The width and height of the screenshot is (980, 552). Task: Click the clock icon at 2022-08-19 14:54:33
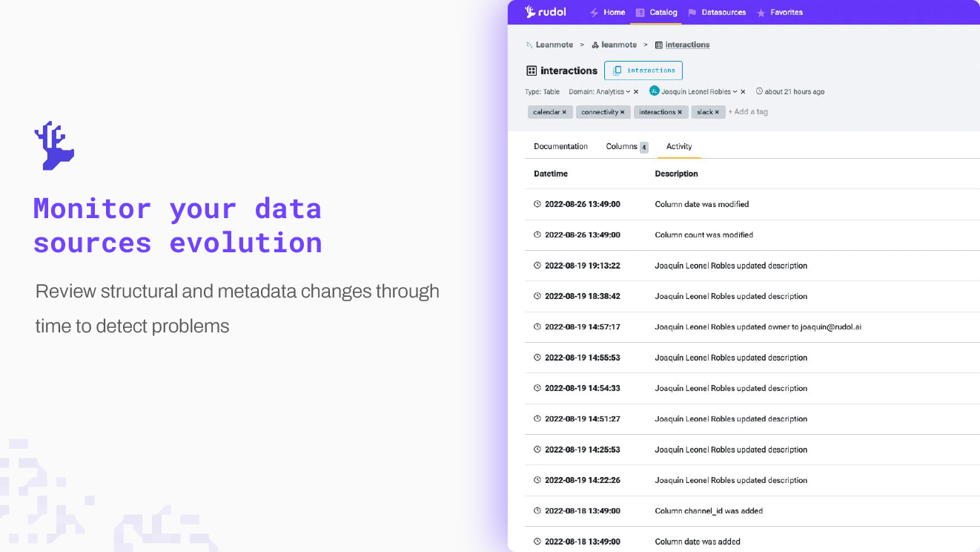point(537,388)
